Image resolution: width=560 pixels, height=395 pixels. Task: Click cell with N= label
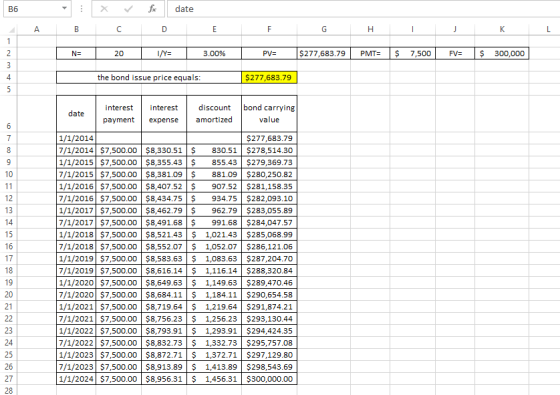click(76, 54)
